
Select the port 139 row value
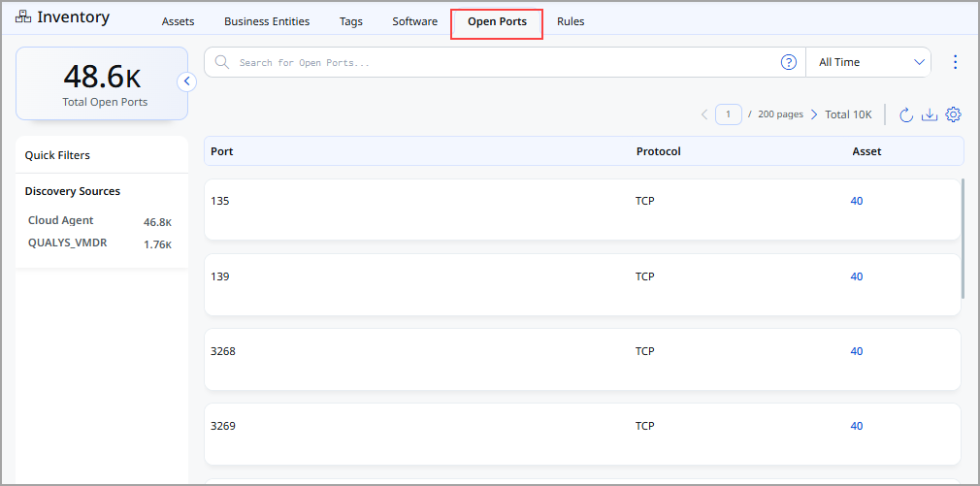pos(220,276)
